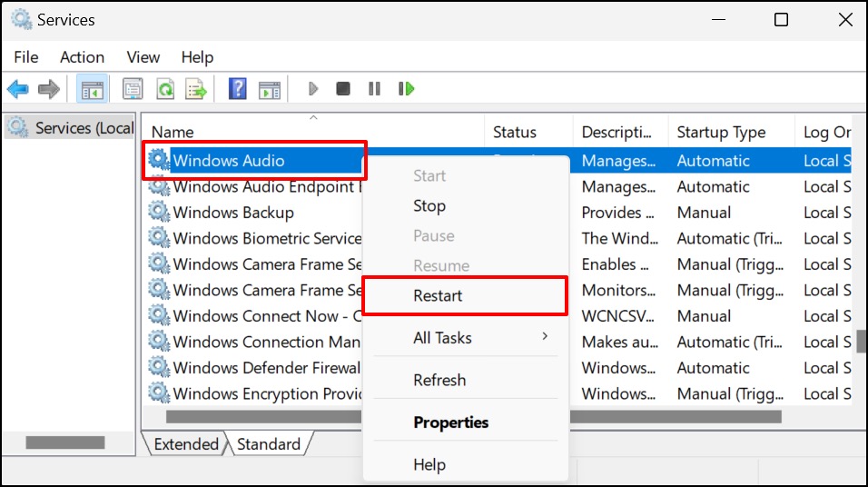Click the Pause Service toolbar icon
This screenshot has height=487, width=868.
coord(374,89)
